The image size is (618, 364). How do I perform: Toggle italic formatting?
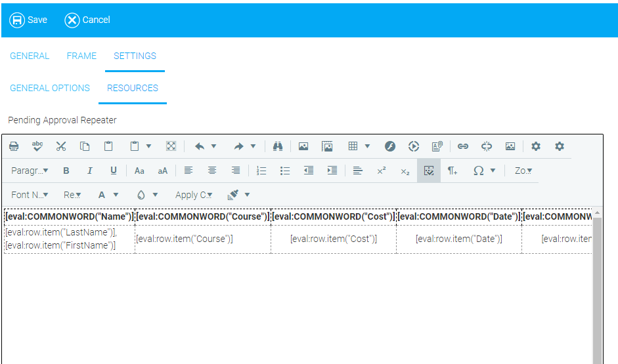[x=90, y=171]
